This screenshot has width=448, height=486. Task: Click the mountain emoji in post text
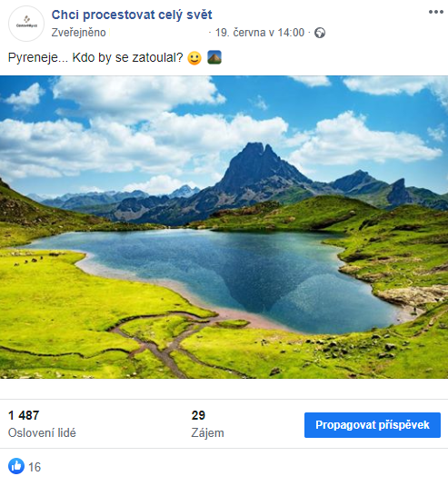coord(214,57)
